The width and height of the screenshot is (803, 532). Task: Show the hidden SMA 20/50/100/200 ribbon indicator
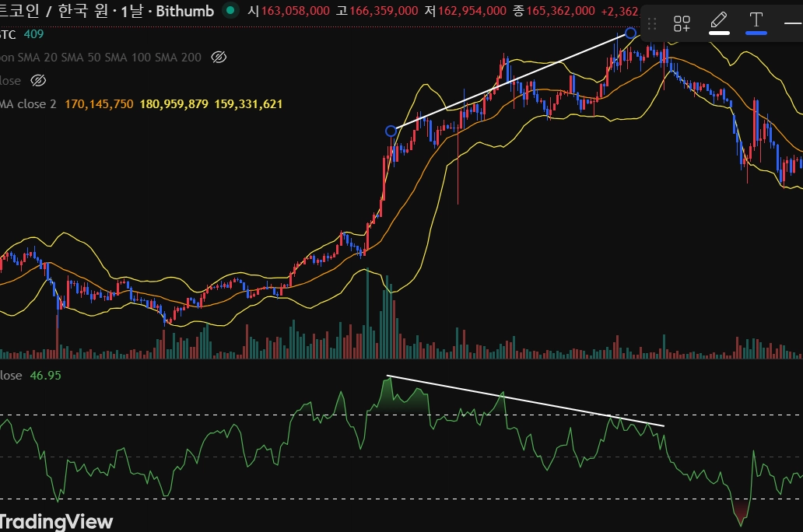pos(219,58)
